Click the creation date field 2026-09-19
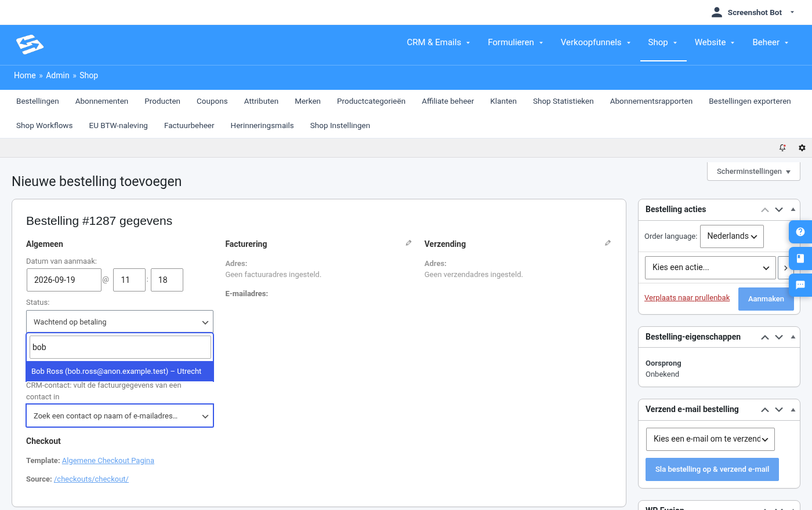This screenshot has height=510, width=812. click(x=64, y=280)
